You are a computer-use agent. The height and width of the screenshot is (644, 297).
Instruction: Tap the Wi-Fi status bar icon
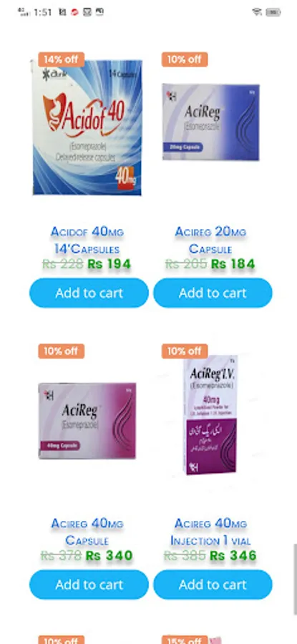pyautogui.click(x=257, y=12)
